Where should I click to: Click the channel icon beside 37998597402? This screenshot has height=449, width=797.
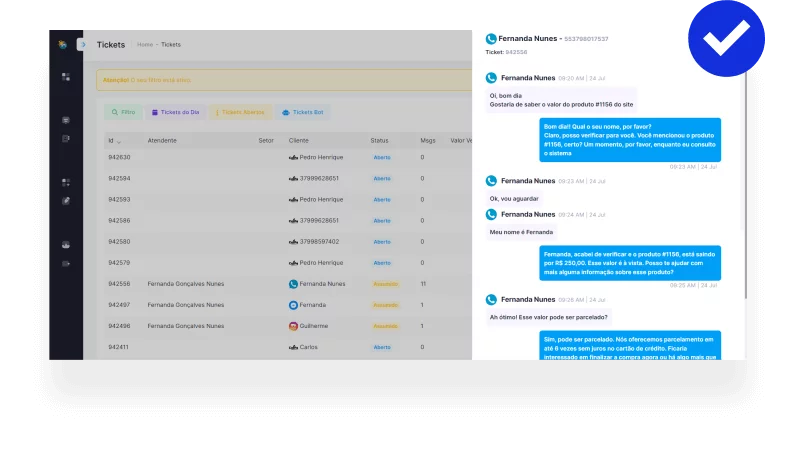293,242
